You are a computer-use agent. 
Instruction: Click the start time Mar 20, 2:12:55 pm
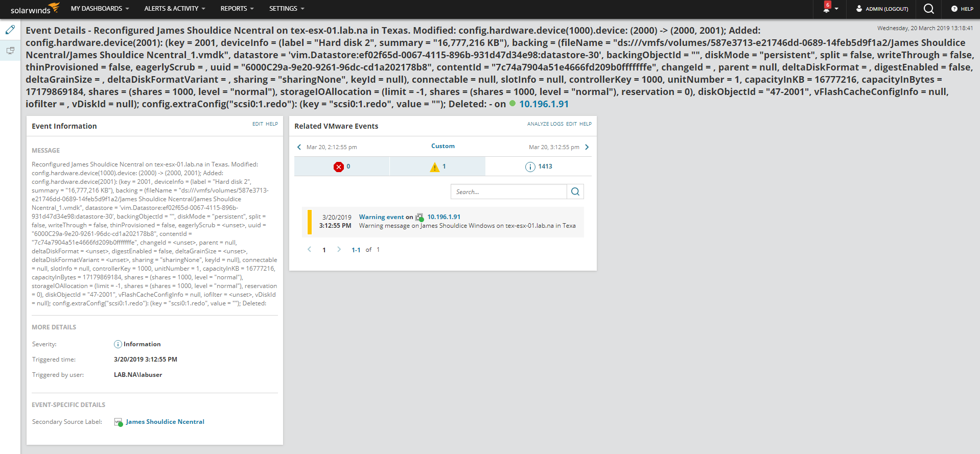click(x=332, y=147)
